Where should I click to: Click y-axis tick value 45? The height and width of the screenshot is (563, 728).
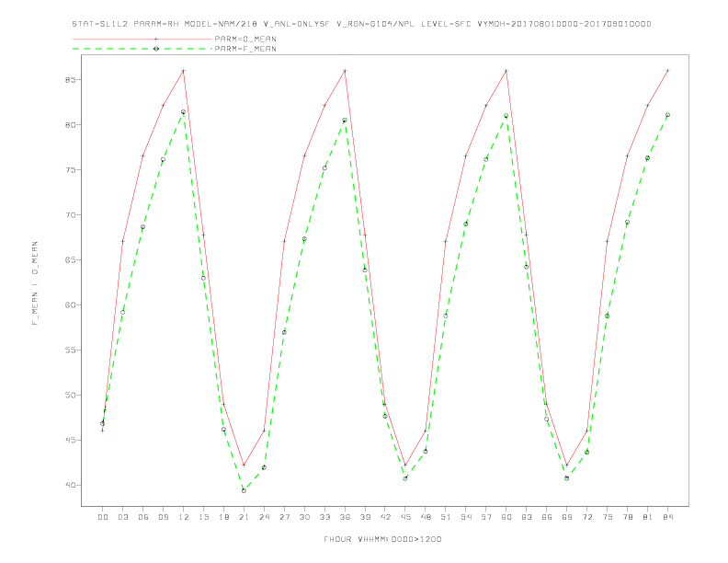[70, 441]
